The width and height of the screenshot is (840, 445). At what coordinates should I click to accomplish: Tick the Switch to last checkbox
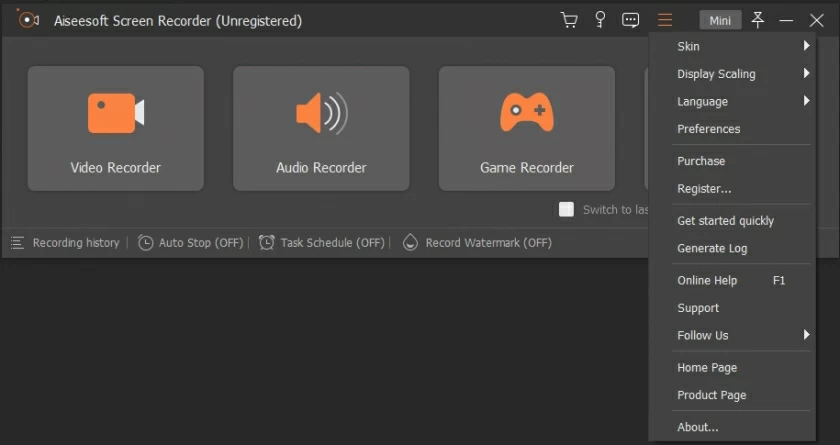coord(566,209)
